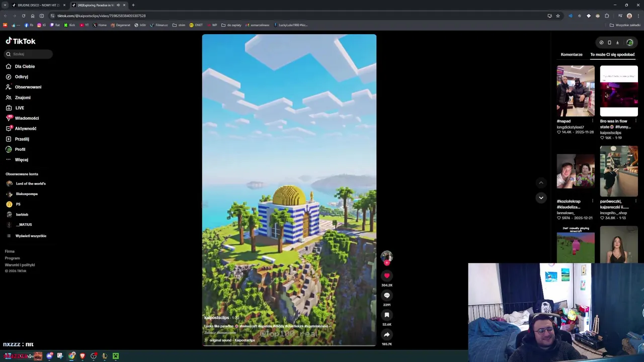
Task: Expand the Więcej menu
Action: (x=17, y=159)
